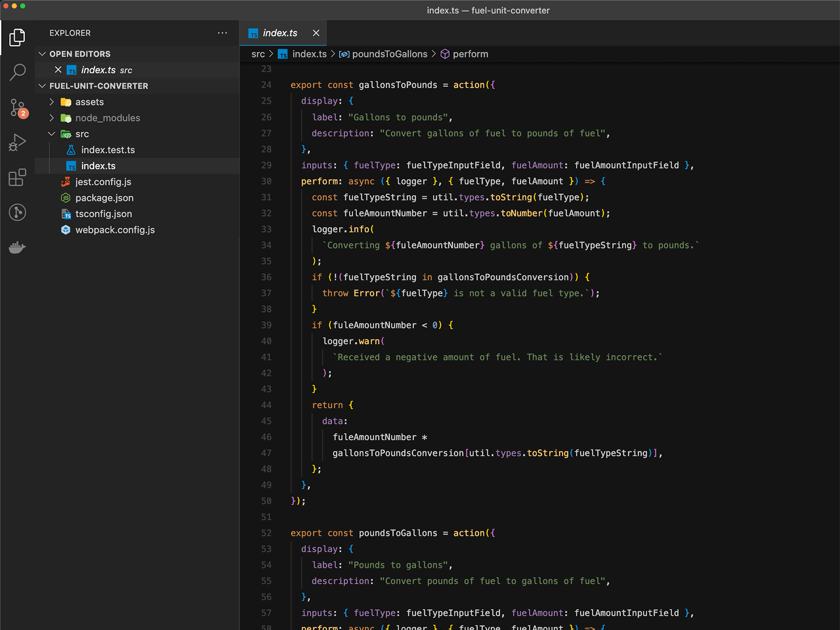Collapse the OPEN EDITORS section

pyautogui.click(x=42, y=54)
